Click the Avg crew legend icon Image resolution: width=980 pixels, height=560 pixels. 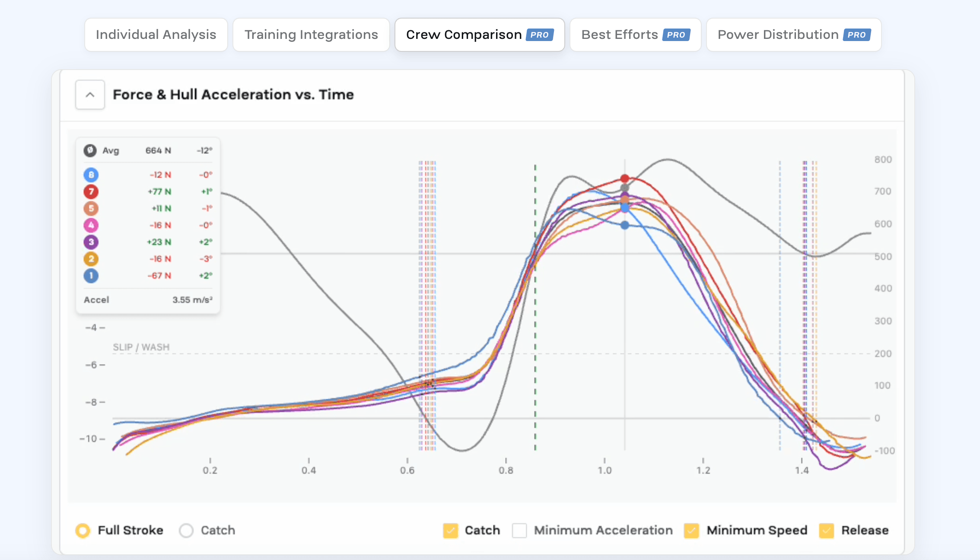90,150
